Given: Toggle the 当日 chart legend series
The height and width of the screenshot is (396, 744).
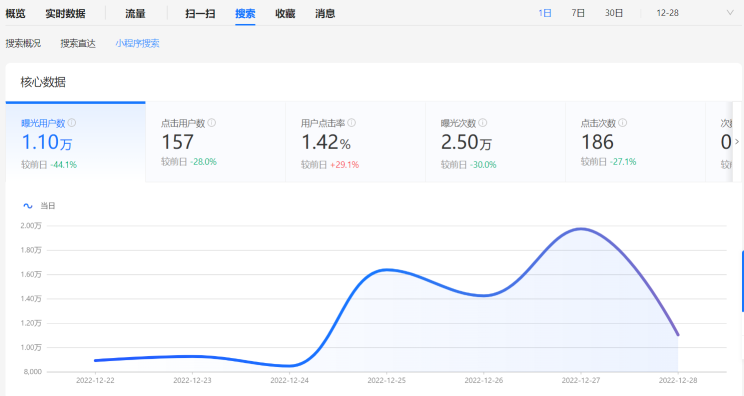Looking at the screenshot, I should 39,206.
